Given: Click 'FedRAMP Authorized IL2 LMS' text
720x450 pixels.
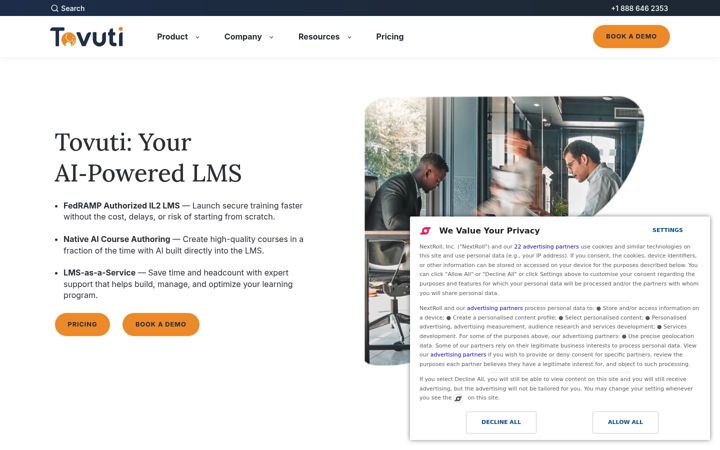Looking at the screenshot, I should pos(121,206).
